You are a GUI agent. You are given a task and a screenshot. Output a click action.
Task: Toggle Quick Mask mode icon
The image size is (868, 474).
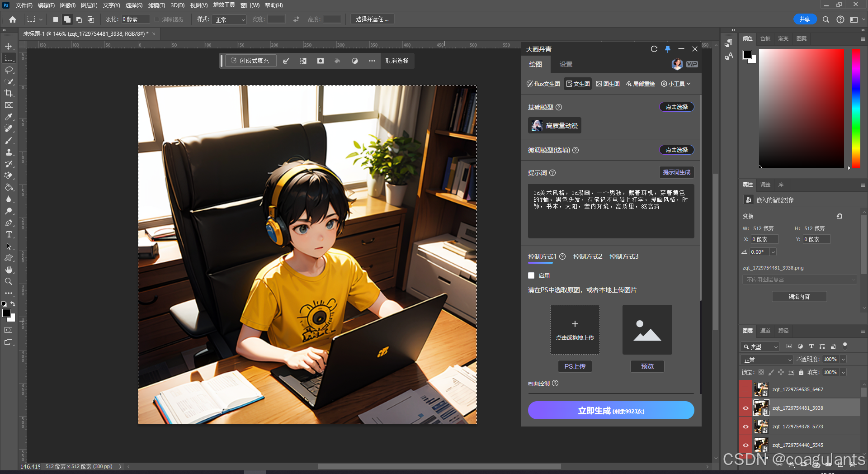point(9,330)
